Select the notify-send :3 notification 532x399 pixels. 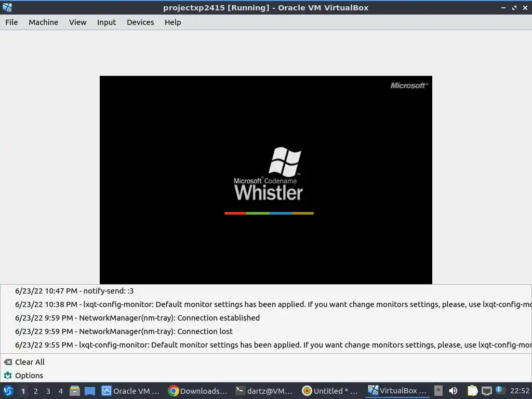266,291
